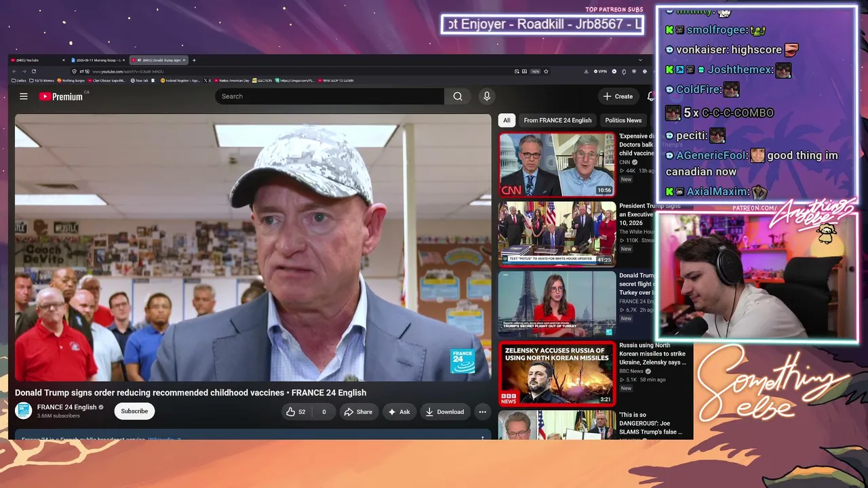The width and height of the screenshot is (868, 488).
Task: Click the 3.66M subscribers text
Action: click(x=58, y=415)
